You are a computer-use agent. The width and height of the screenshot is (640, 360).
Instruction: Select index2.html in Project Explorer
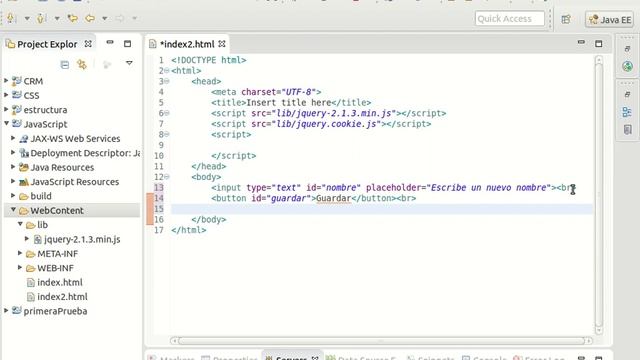[62, 297]
